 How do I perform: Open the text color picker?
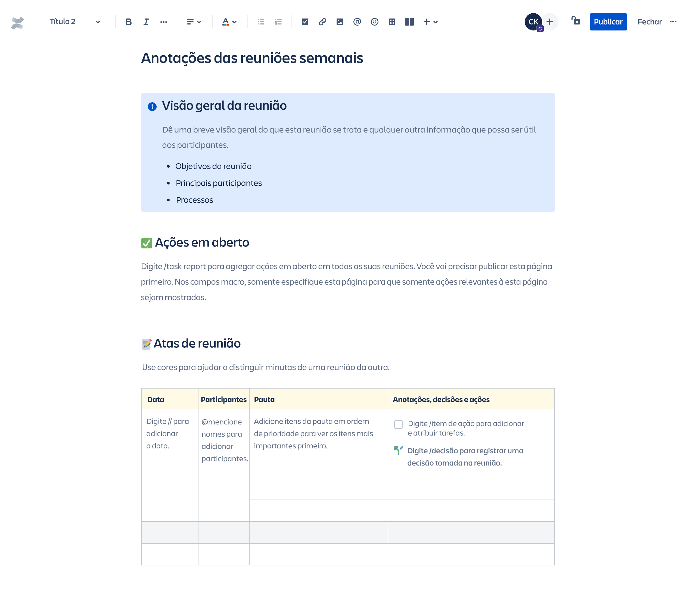(x=229, y=22)
